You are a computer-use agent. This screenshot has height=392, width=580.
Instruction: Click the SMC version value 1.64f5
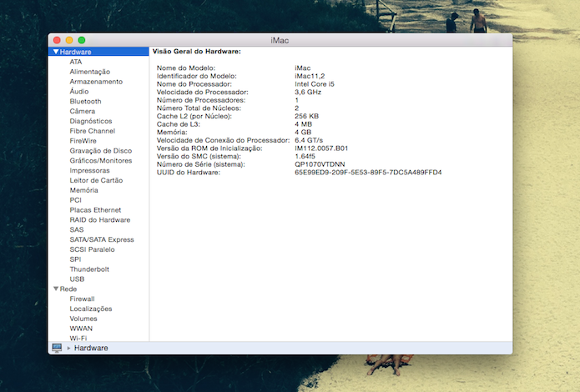305,157
